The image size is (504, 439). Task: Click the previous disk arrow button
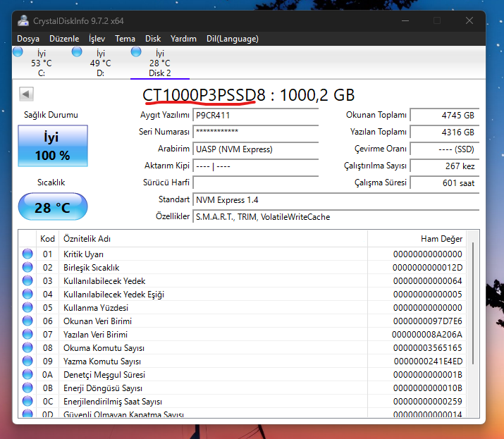pos(26,94)
